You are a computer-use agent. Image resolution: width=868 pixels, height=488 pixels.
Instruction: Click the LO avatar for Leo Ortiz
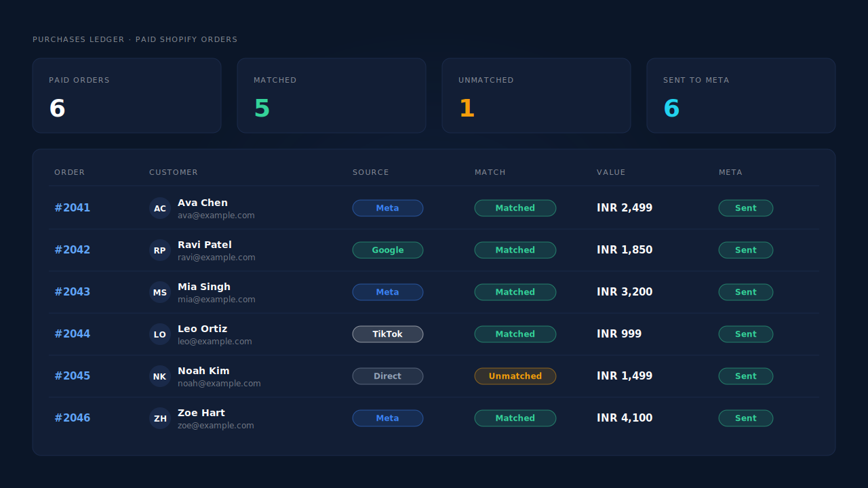160,334
